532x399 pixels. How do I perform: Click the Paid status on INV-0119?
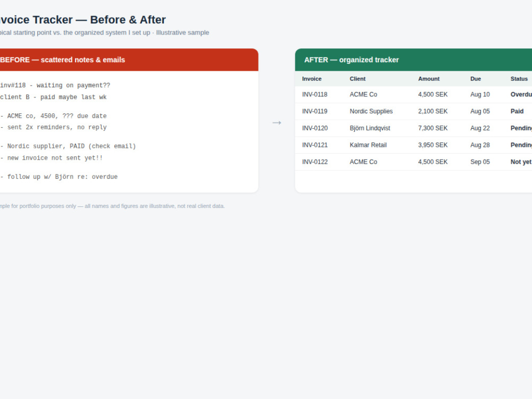(517, 111)
